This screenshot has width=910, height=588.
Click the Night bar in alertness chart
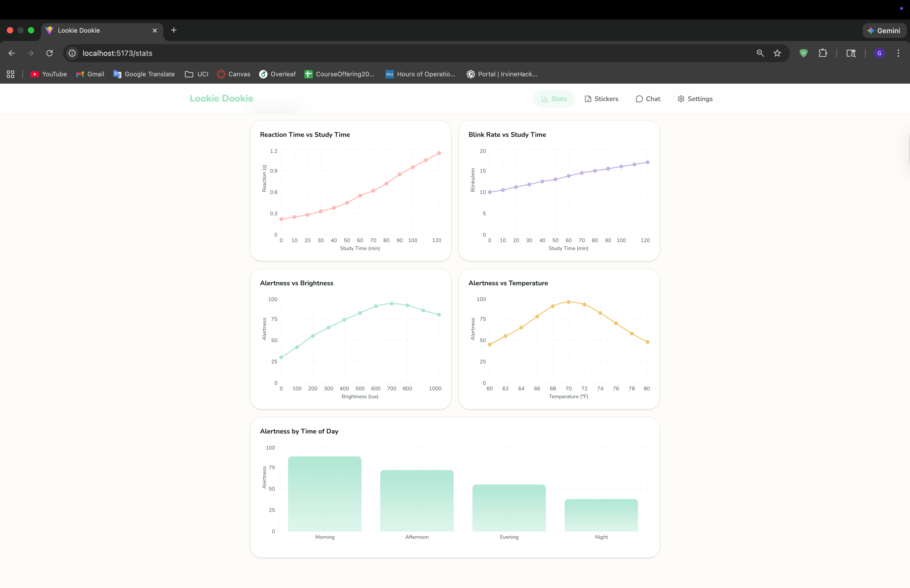pyautogui.click(x=601, y=515)
